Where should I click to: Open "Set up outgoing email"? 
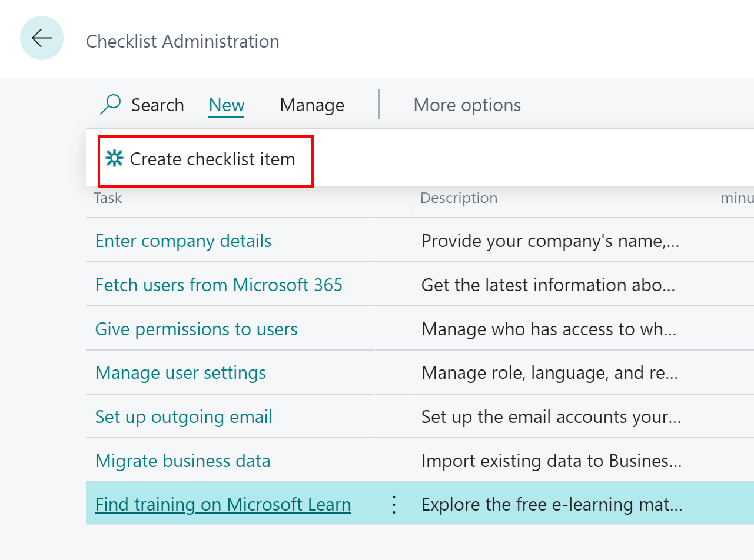pyautogui.click(x=183, y=416)
